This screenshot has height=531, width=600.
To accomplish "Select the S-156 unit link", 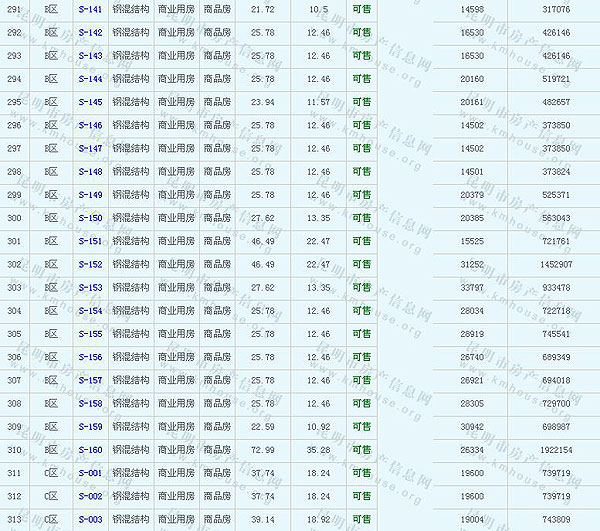I will pos(90,357).
